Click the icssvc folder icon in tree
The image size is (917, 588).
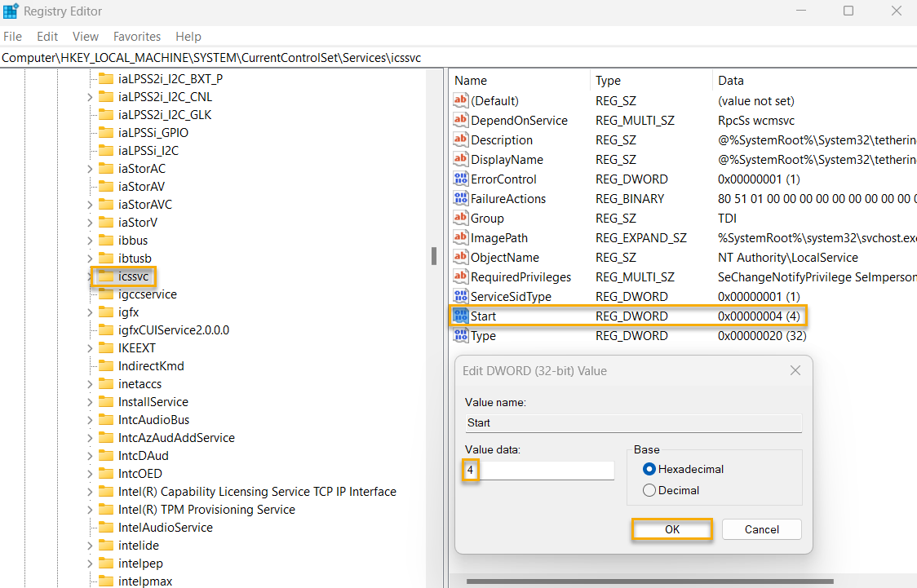pyautogui.click(x=105, y=276)
